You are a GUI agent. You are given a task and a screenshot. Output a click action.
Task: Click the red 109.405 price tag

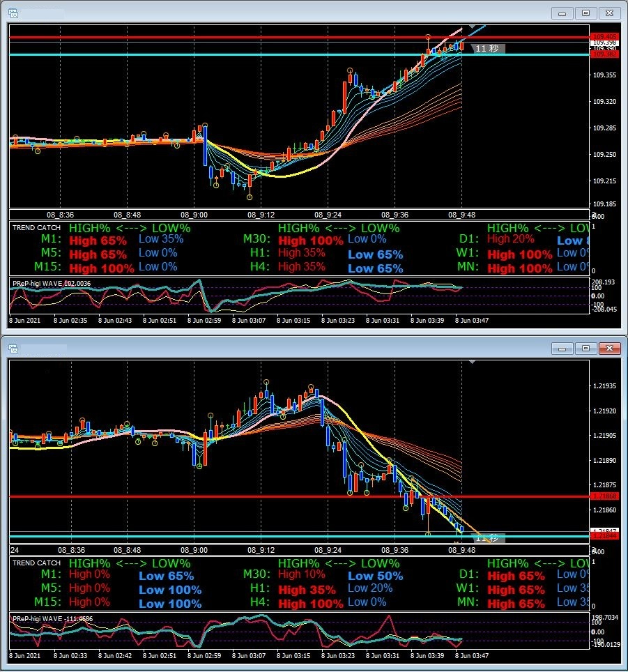pyautogui.click(x=604, y=36)
